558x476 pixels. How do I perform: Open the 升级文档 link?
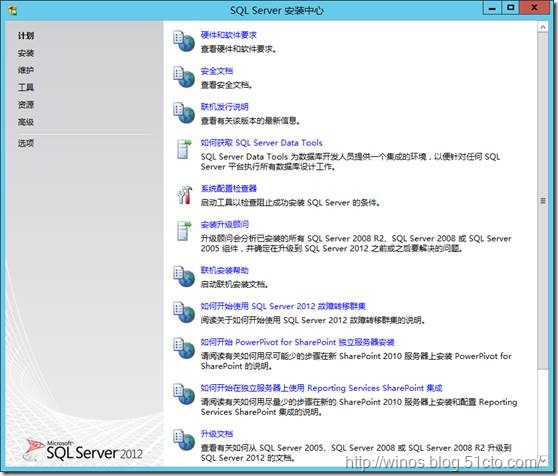(217, 434)
